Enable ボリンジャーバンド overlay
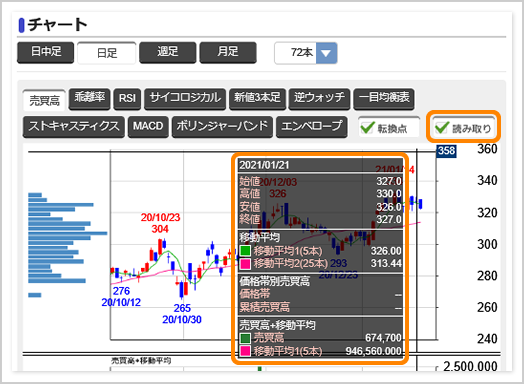This screenshot has height=384, width=524. click(222, 126)
